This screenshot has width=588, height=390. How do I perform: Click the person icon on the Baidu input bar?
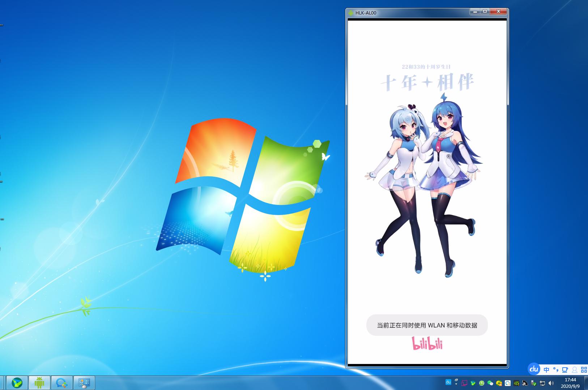coord(574,370)
